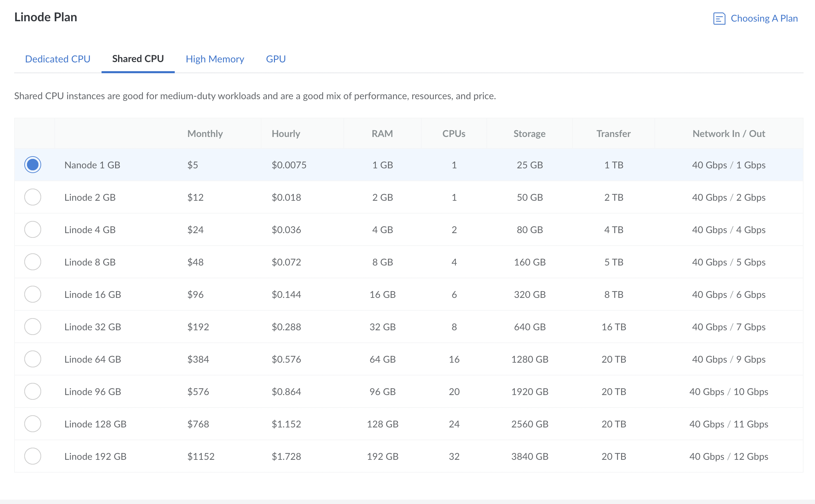Image resolution: width=815 pixels, height=504 pixels.
Task: Click the Linode 96 GB plan name
Action: pyautogui.click(x=93, y=392)
